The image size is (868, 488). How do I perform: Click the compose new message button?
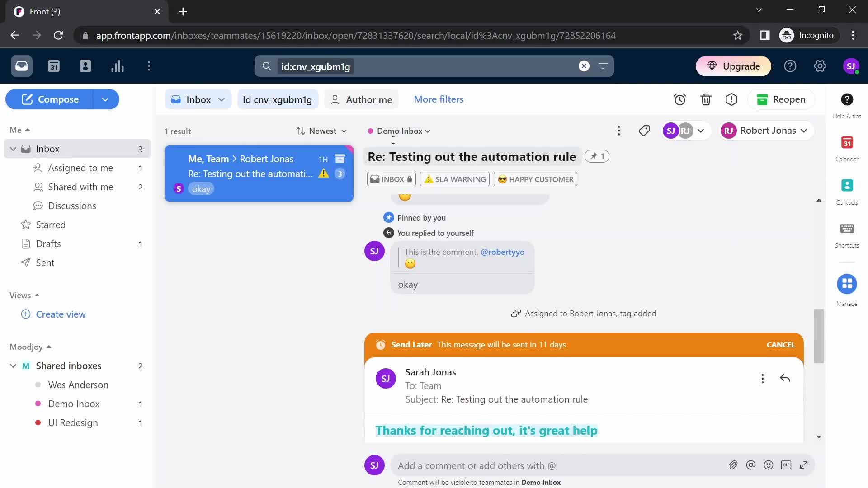click(x=58, y=99)
